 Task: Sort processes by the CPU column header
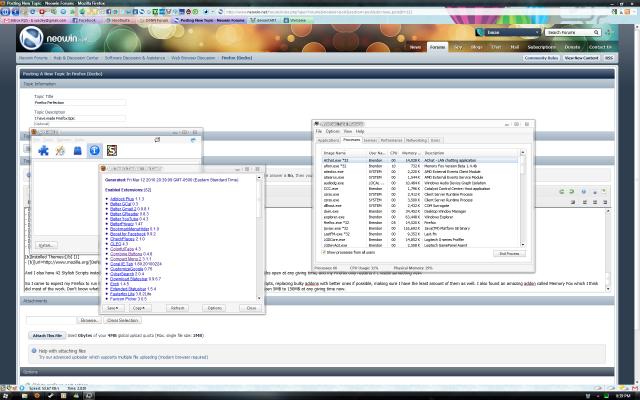pos(393,153)
